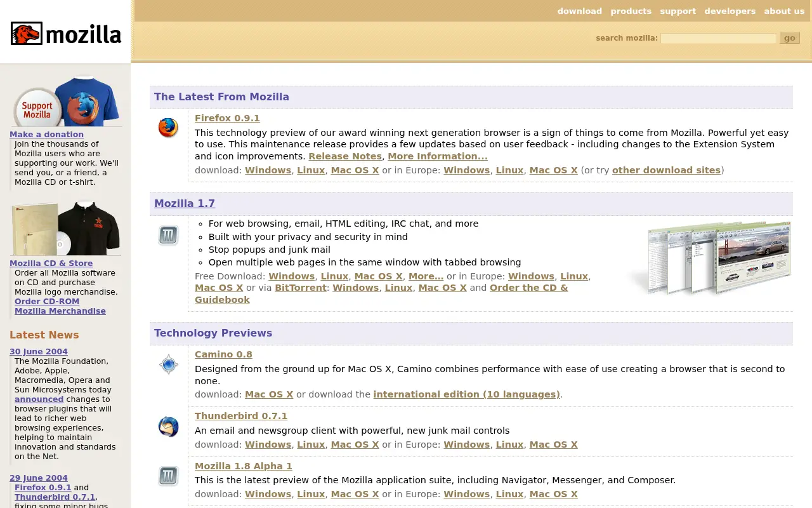Click the Mozilla CD and polo shirt image
Viewport: 812px width, 508px height.
pos(66,229)
